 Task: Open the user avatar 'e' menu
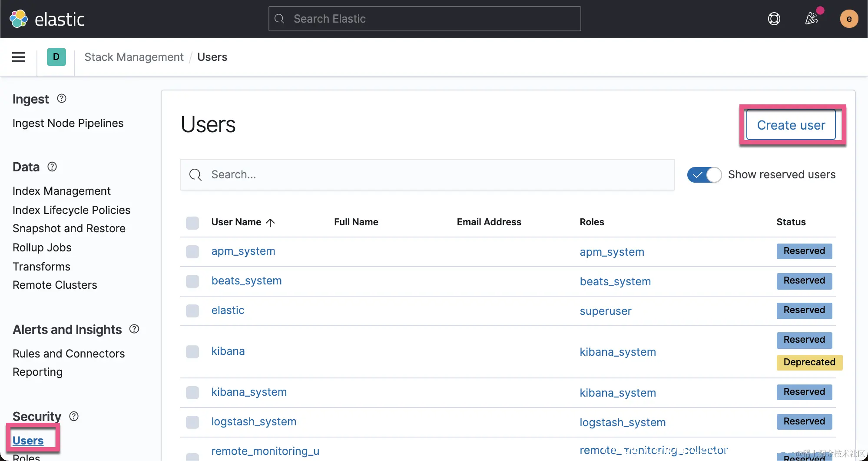tap(849, 19)
